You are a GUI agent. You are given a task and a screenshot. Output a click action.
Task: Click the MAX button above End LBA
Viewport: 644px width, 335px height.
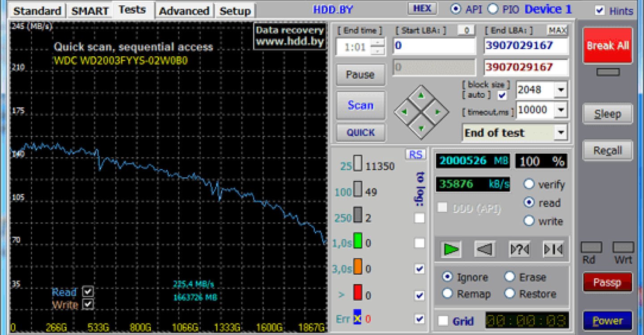557,30
